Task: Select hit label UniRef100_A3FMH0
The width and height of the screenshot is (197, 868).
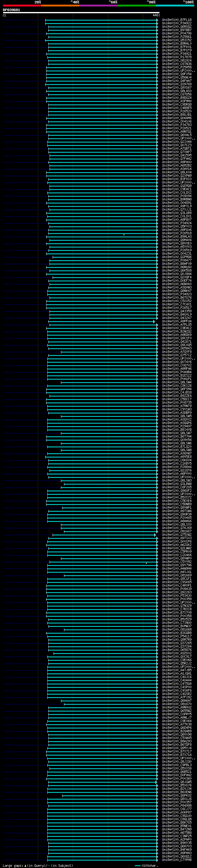Action: point(176,101)
